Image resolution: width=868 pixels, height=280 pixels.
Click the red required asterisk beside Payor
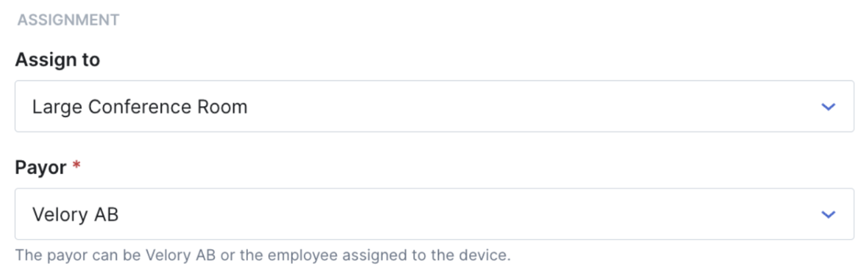point(76,167)
